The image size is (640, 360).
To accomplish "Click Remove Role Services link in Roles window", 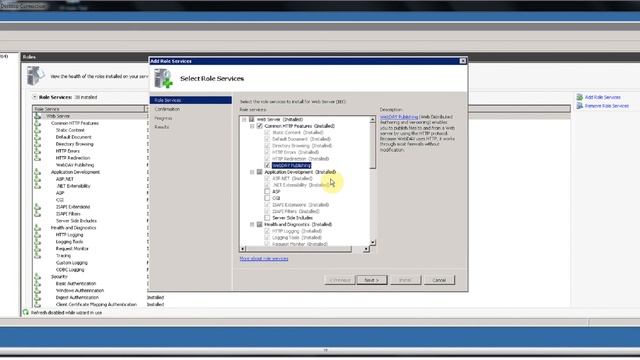I will click(x=607, y=106).
